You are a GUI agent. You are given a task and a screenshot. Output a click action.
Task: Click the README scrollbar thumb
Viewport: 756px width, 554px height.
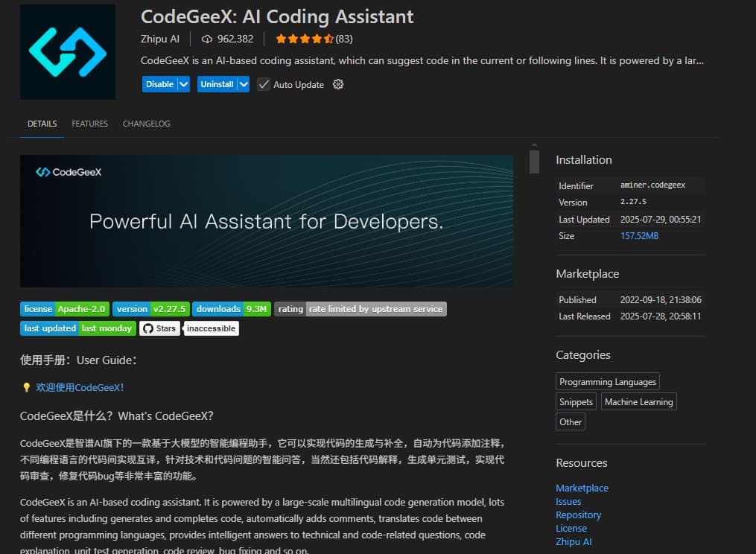tap(534, 162)
